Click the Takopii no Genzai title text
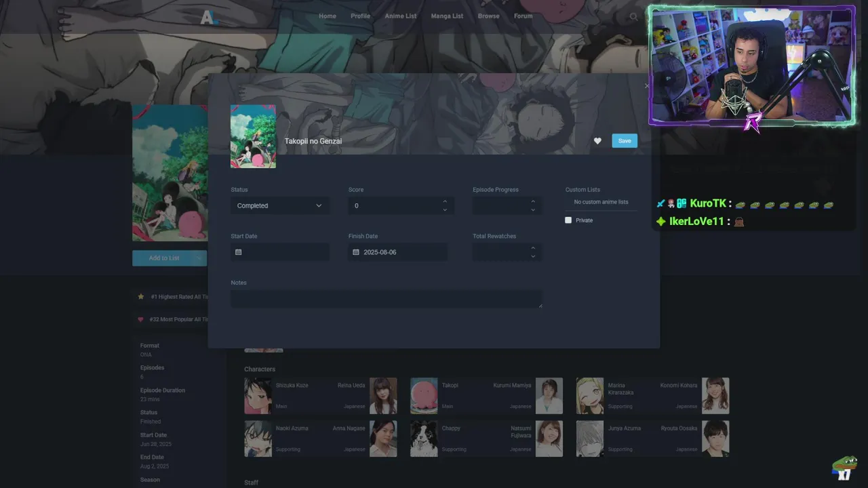 click(313, 141)
